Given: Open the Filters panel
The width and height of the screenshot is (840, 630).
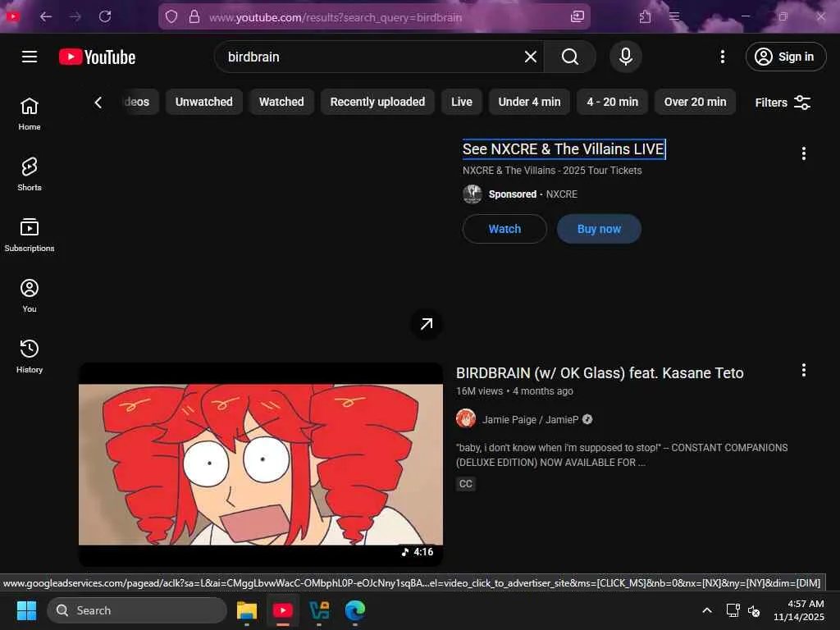Looking at the screenshot, I should pos(783,103).
